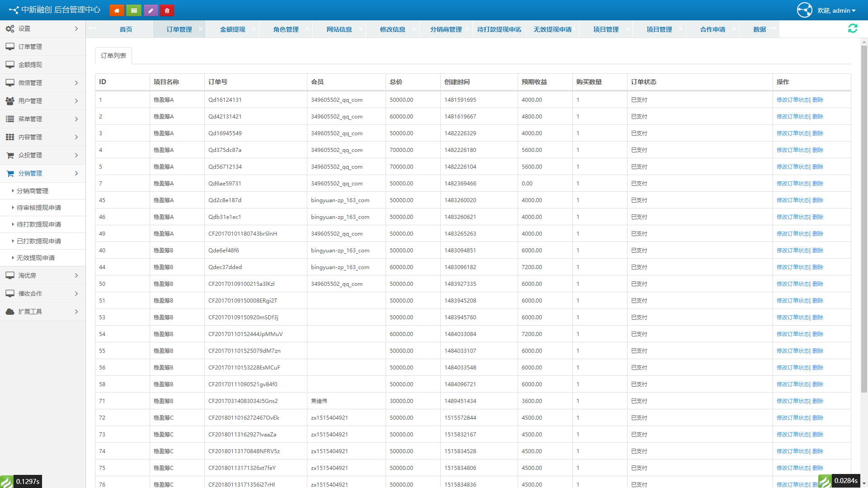868x488 pixels.
Task: Expand the 用户管理 sidebar menu
Action: tap(42, 101)
